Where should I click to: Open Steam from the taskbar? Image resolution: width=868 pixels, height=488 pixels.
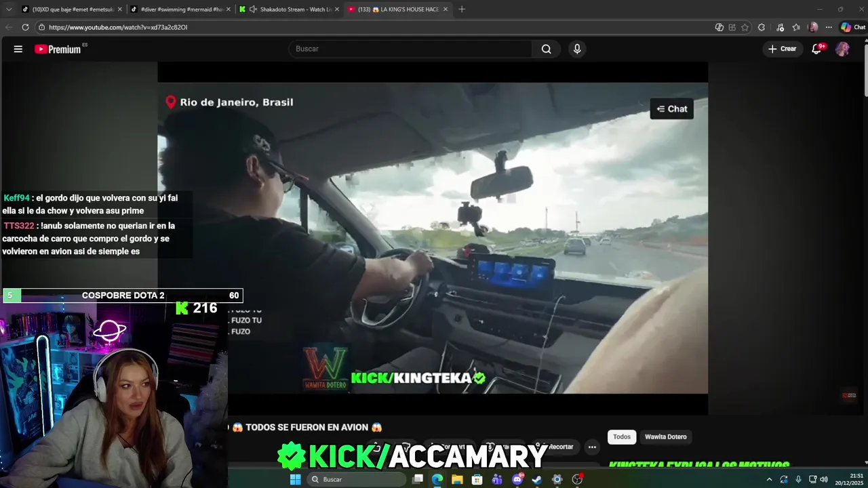click(x=537, y=479)
